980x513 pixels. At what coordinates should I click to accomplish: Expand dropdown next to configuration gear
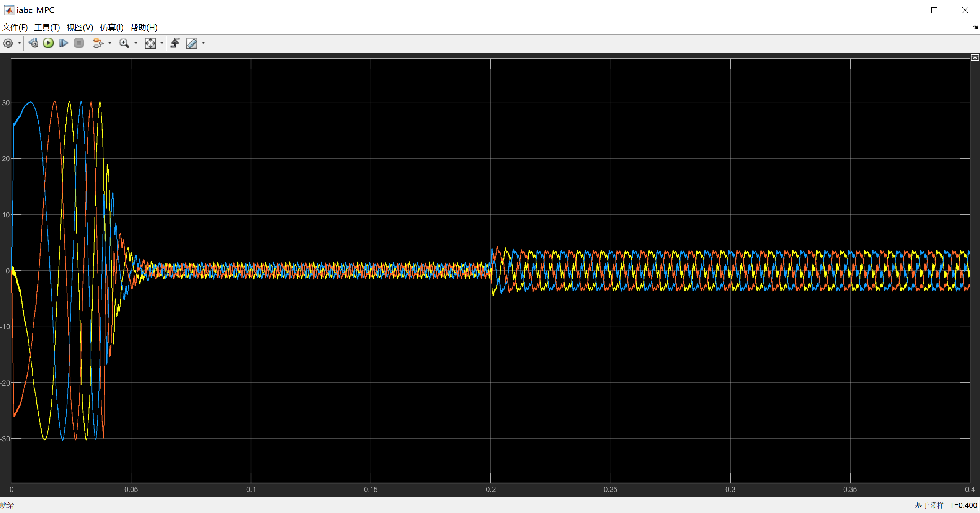pos(19,43)
